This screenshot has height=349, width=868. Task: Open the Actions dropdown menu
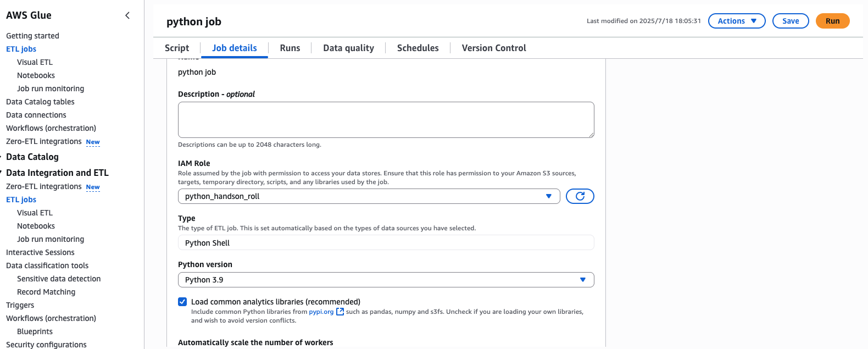click(737, 21)
